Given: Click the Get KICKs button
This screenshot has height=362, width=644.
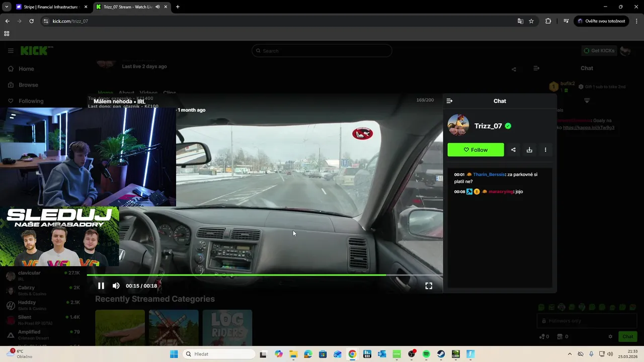Looking at the screenshot, I should (x=599, y=51).
